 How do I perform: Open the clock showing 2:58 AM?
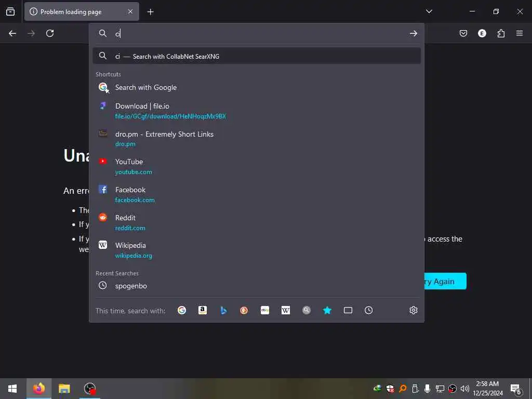coord(487,389)
